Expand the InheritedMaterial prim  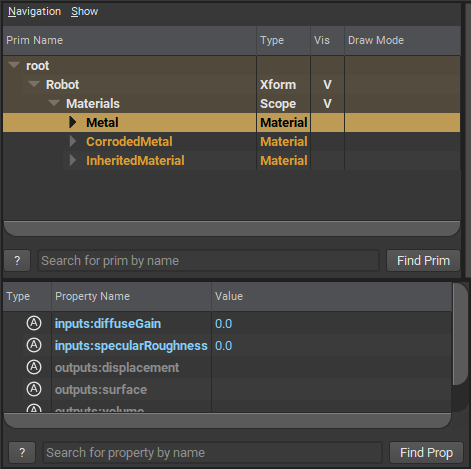[x=73, y=160]
